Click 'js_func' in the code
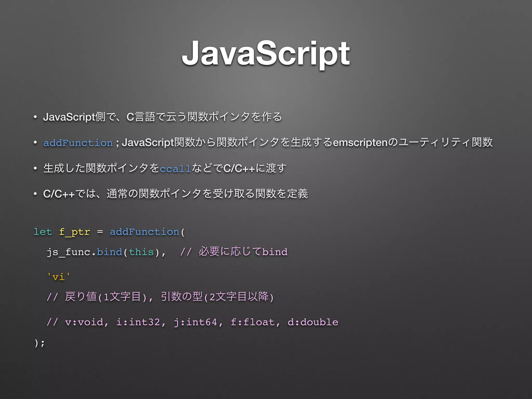Viewport: 532px width, 399px height. tap(68, 252)
